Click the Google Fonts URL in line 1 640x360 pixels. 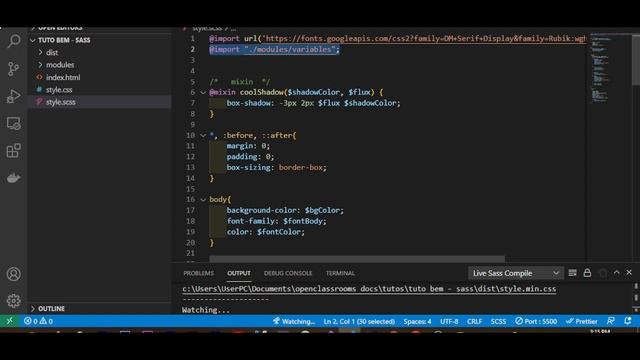pos(425,38)
